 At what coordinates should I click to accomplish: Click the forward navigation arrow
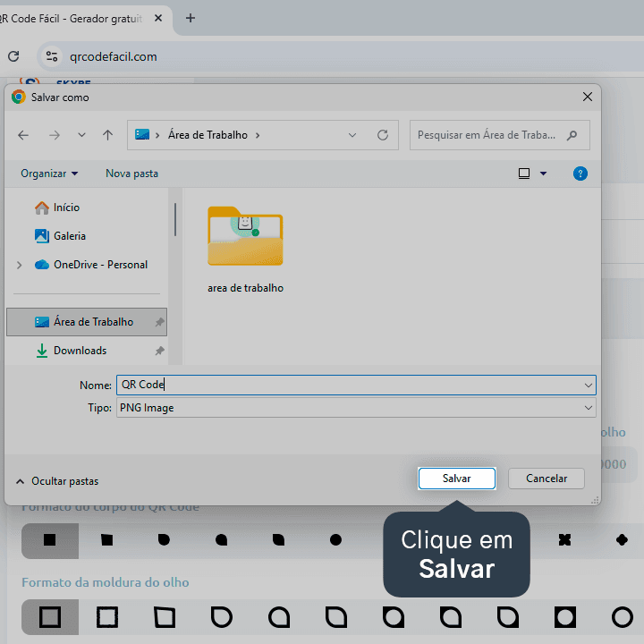(x=55, y=135)
